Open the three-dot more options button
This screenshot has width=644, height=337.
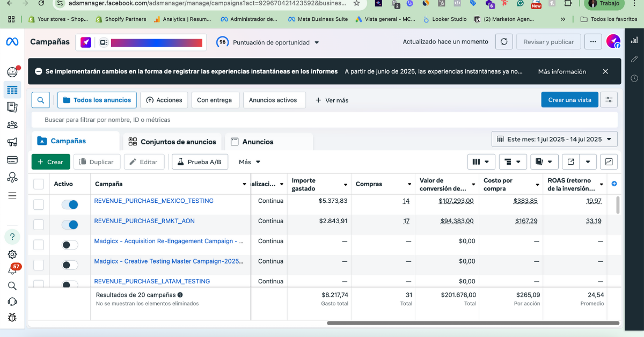[592, 42]
